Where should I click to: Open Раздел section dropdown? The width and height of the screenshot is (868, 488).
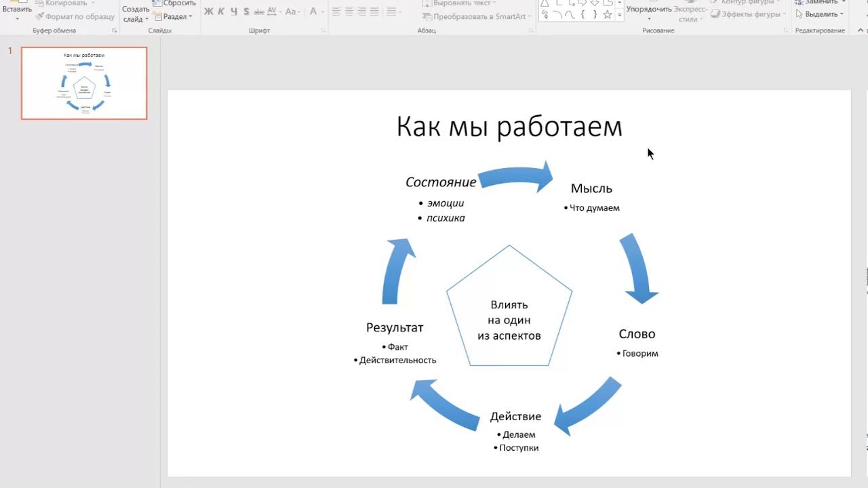173,16
